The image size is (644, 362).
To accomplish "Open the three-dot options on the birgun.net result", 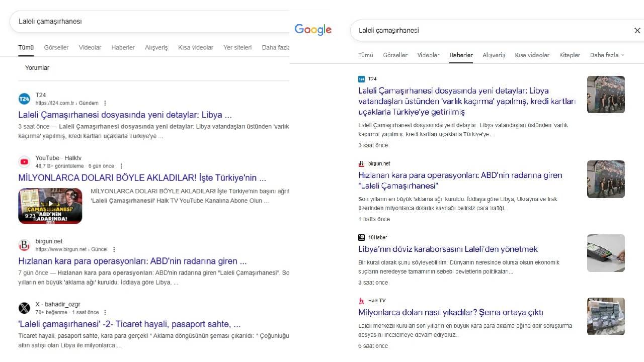I will click(x=114, y=249).
